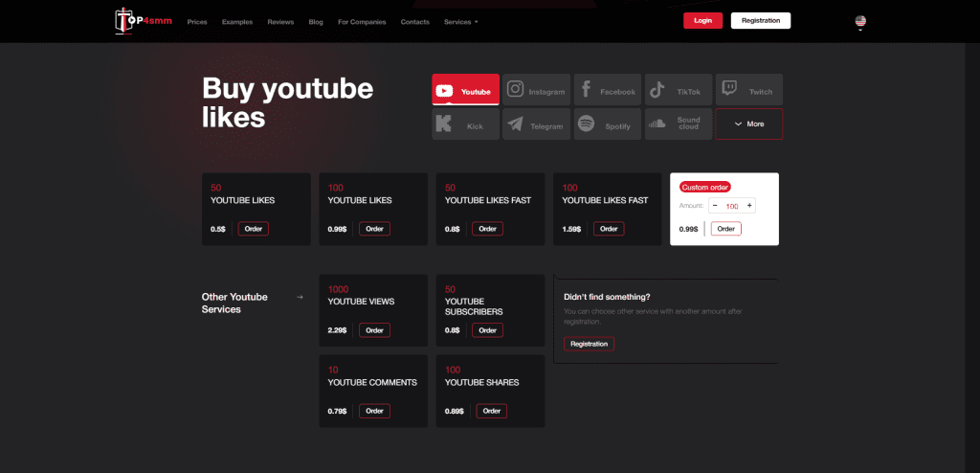Click the red Login button
The image size is (980, 473).
(702, 21)
